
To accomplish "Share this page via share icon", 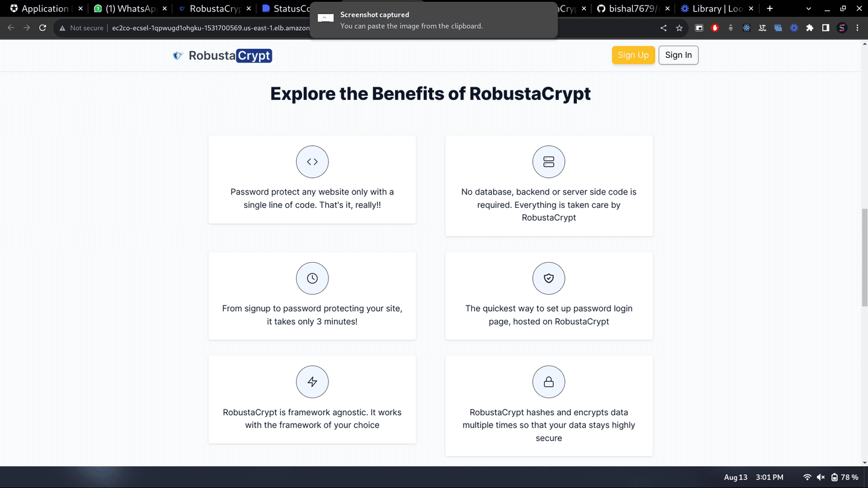I will pyautogui.click(x=664, y=28).
